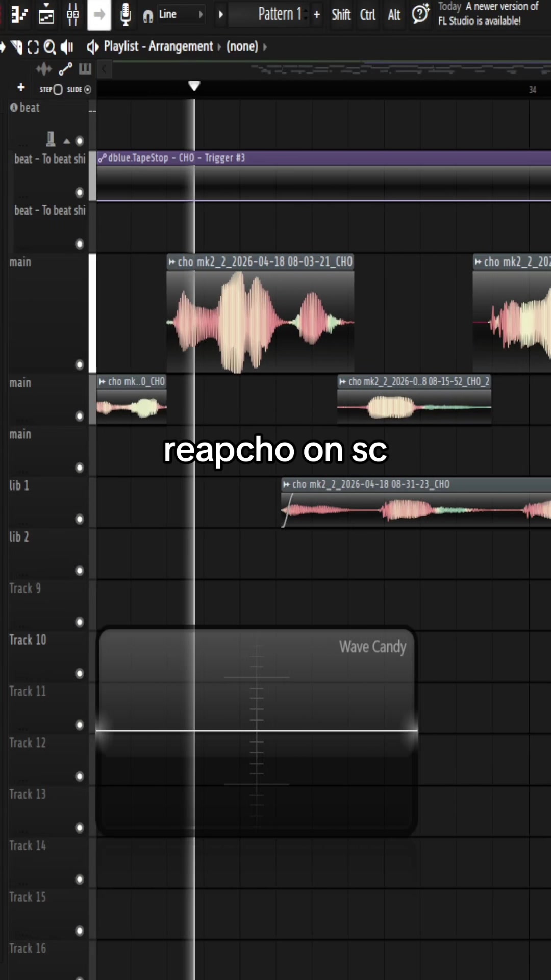The width and height of the screenshot is (551, 980).
Task: Click the microphone recording icon
Action: (x=126, y=15)
